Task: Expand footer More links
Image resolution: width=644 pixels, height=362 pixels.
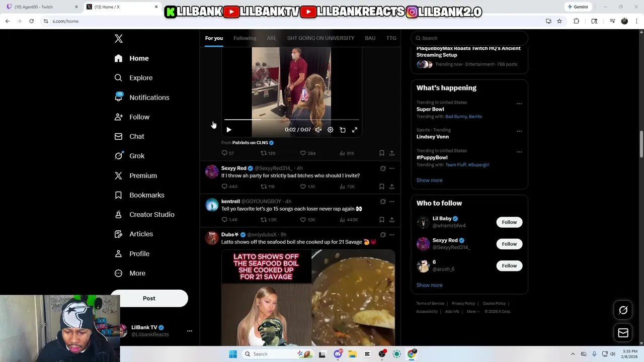Action: tap(472, 311)
